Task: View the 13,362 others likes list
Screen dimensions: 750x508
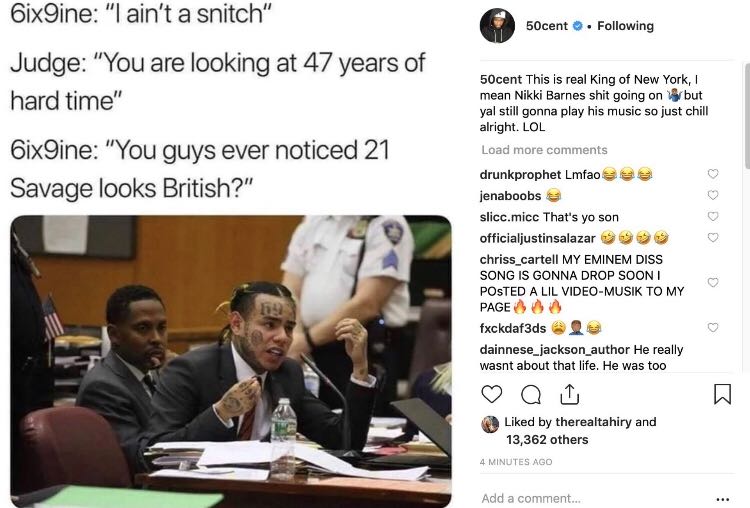Action: pyautogui.click(x=547, y=439)
